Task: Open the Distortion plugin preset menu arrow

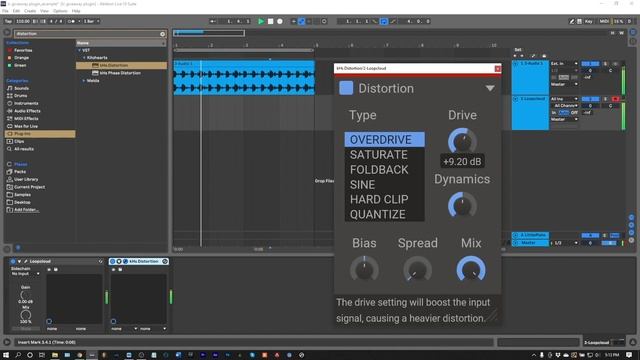Action: coord(490,88)
